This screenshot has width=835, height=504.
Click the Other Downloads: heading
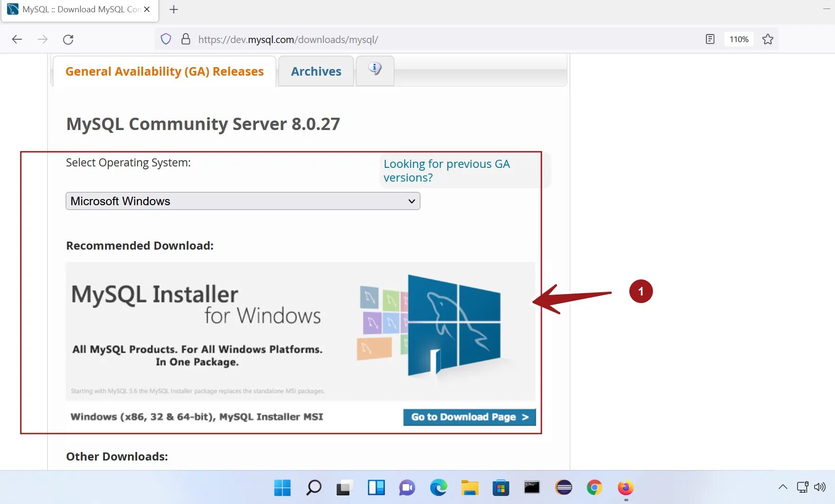[x=117, y=456]
